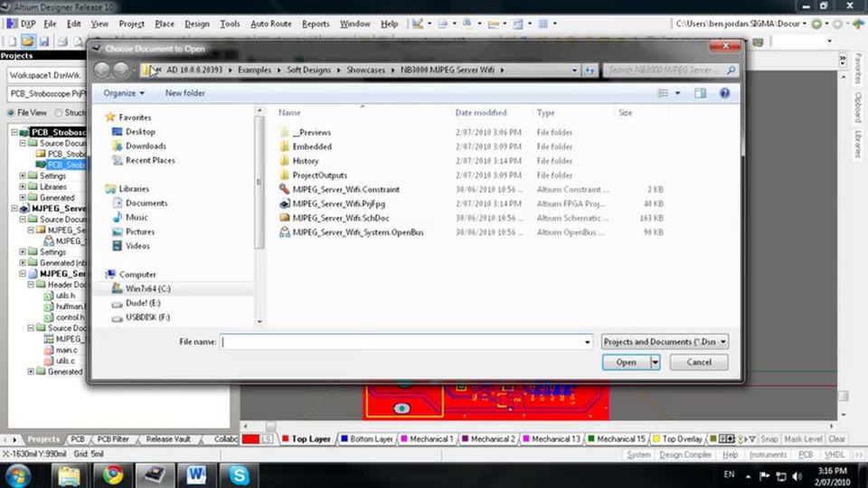Click the Mechanical 15 green color swatch
The image size is (868, 488).
590,439
